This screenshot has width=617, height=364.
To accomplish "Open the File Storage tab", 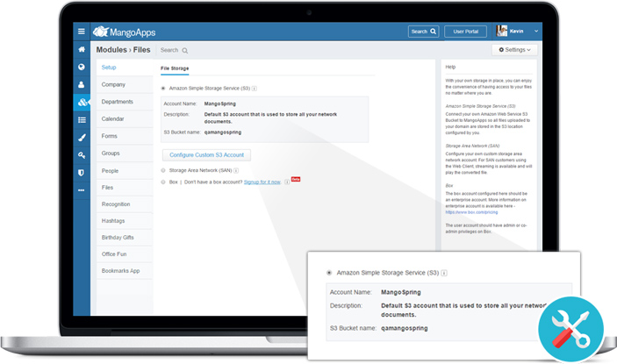I will [x=175, y=68].
